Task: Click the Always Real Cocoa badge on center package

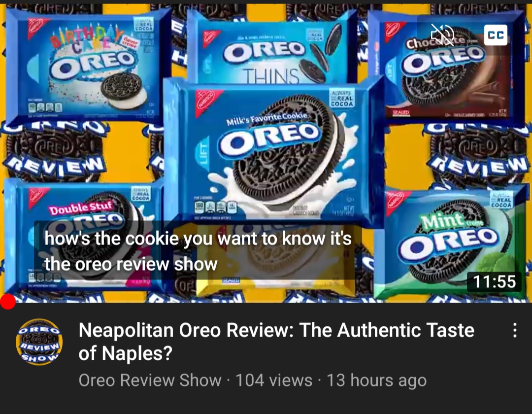Action: [x=342, y=99]
